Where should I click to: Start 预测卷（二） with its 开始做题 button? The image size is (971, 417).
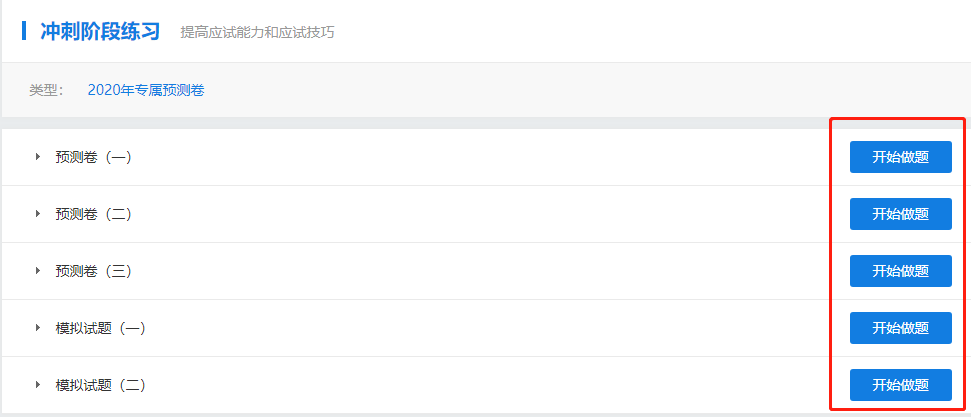[x=900, y=214]
